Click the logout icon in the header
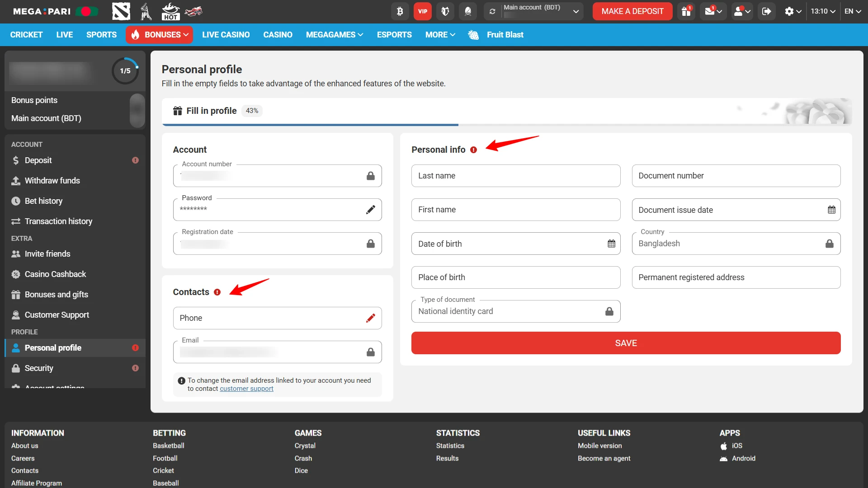Image resolution: width=868 pixels, height=488 pixels. [x=766, y=11]
